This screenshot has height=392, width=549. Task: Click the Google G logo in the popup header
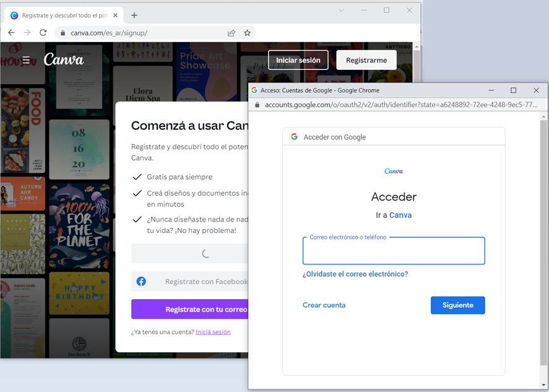(294, 137)
